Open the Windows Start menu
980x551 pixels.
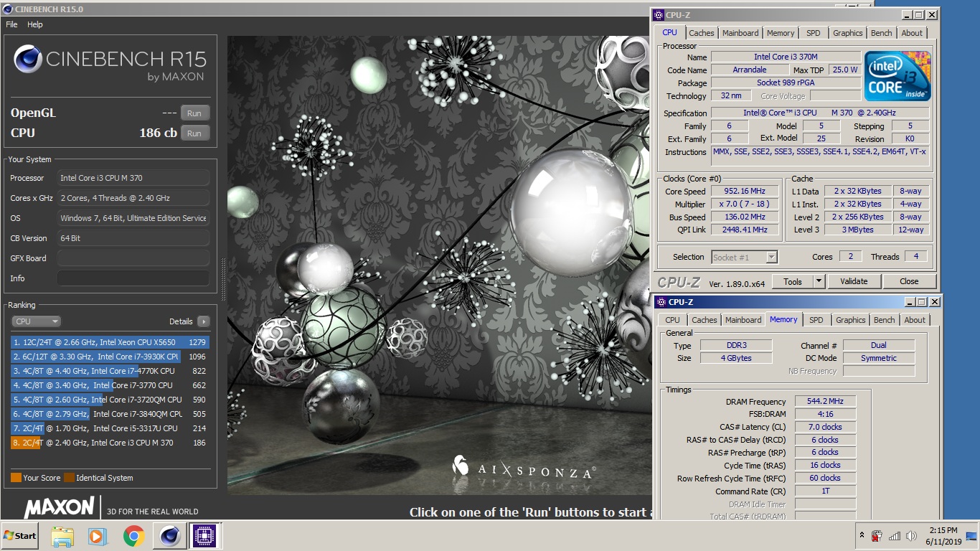(x=20, y=536)
